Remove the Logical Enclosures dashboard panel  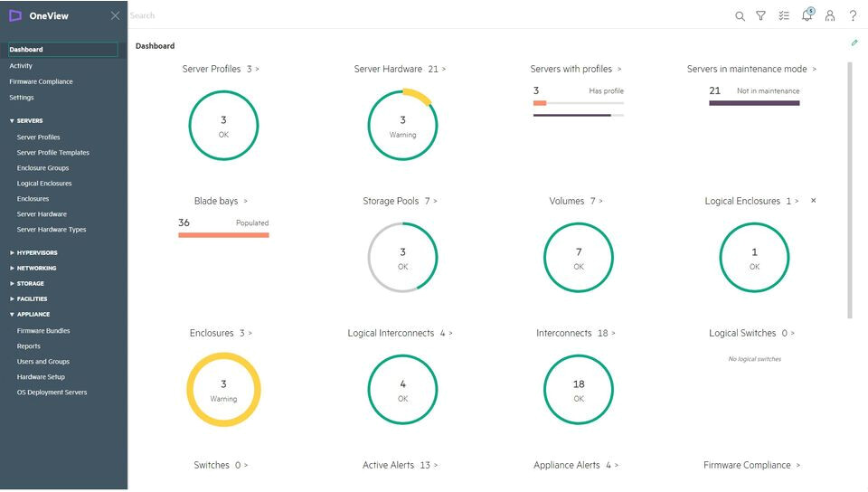pos(813,201)
